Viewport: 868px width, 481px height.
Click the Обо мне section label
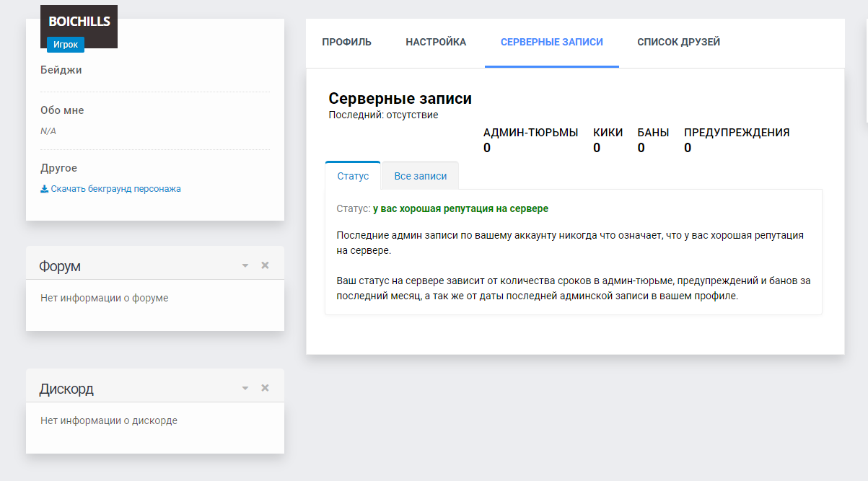pos(62,110)
